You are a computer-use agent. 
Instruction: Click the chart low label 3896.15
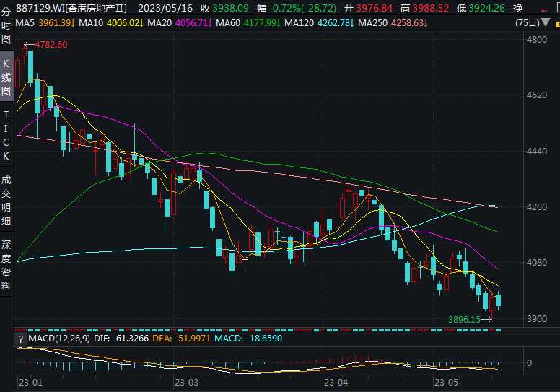point(464,320)
